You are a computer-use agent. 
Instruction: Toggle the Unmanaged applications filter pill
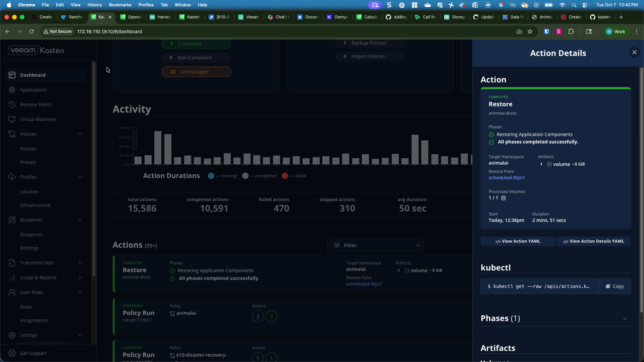click(196, 72)
